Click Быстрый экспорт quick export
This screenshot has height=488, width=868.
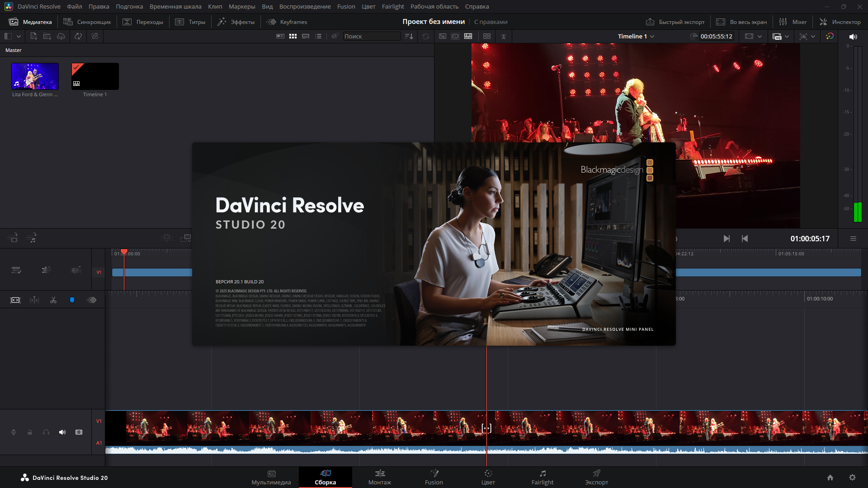(x=675, y=22)
